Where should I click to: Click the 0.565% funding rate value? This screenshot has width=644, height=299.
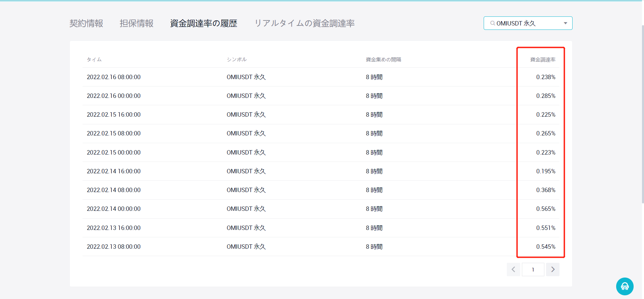(546, 209)
